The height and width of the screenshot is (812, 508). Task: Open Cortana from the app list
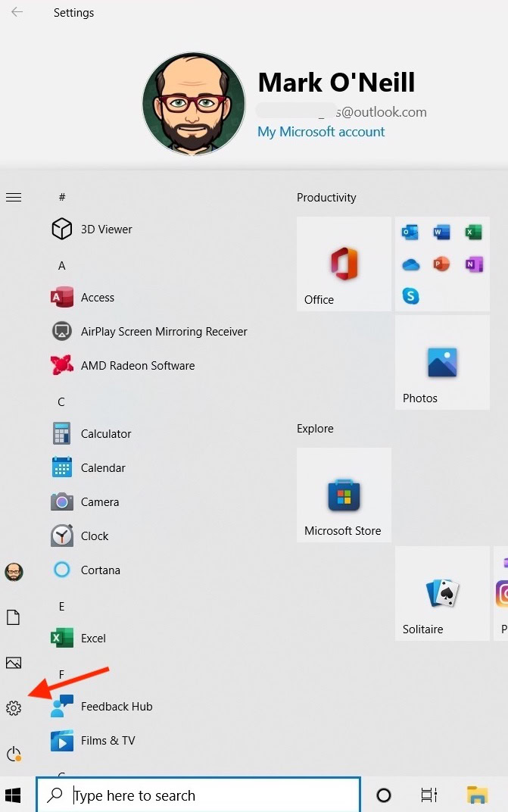100,570
